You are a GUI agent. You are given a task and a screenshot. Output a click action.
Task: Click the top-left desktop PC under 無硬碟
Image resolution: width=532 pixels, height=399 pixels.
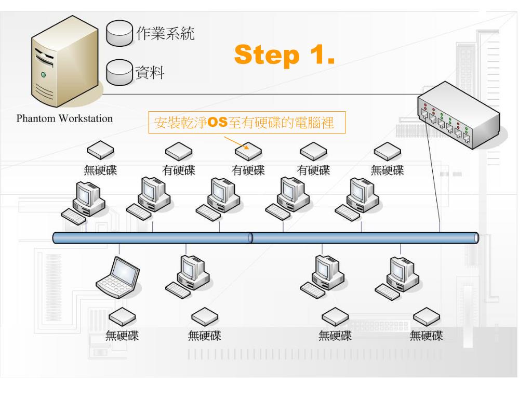[83, 203]
